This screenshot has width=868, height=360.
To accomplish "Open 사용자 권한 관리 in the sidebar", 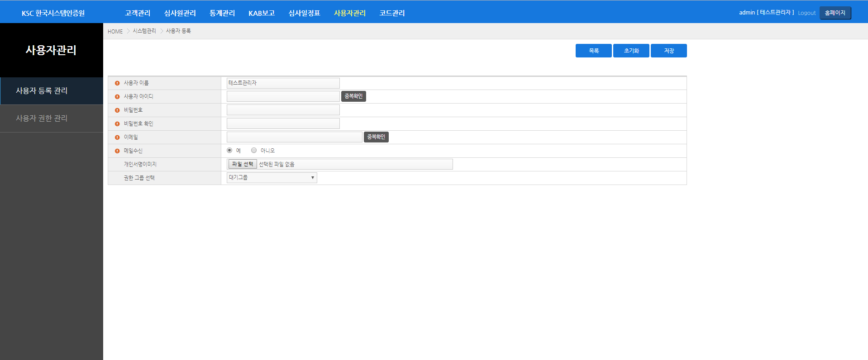I will coord(42,118).
